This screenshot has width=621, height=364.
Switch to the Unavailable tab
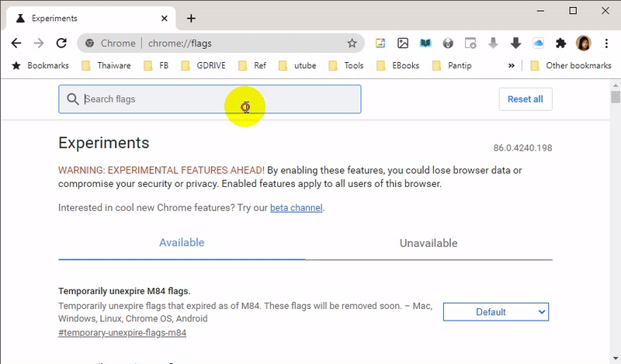(428, 243)
